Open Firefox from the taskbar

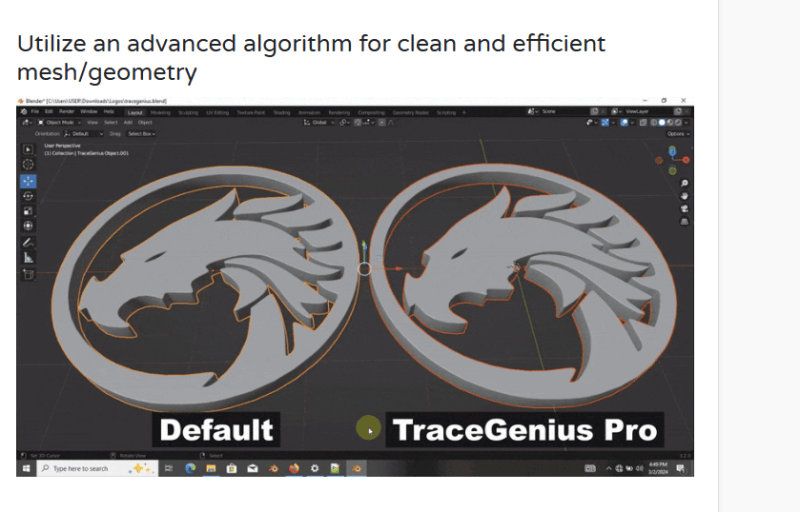pyautogui.click(x=294, y=468)
